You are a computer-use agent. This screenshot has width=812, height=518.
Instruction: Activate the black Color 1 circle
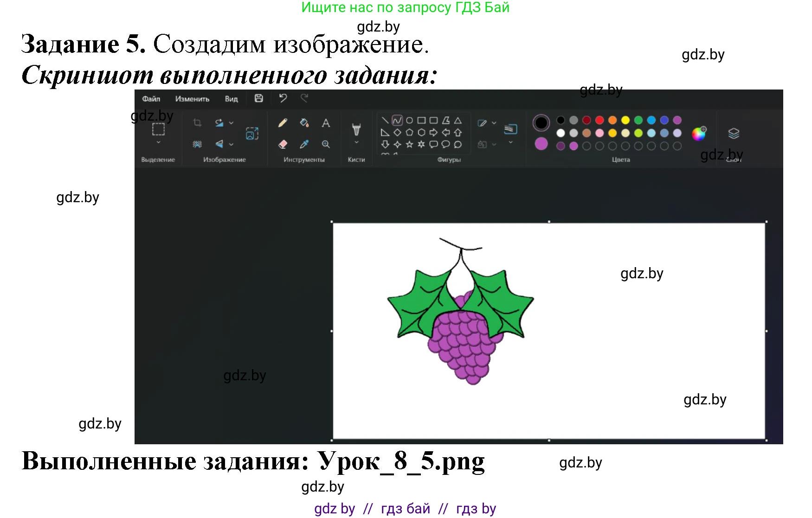541,123
